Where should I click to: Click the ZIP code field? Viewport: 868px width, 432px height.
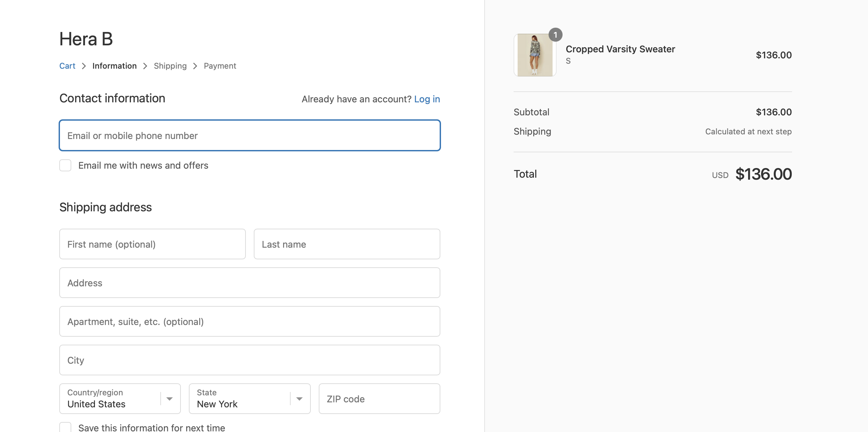(379, 398)
